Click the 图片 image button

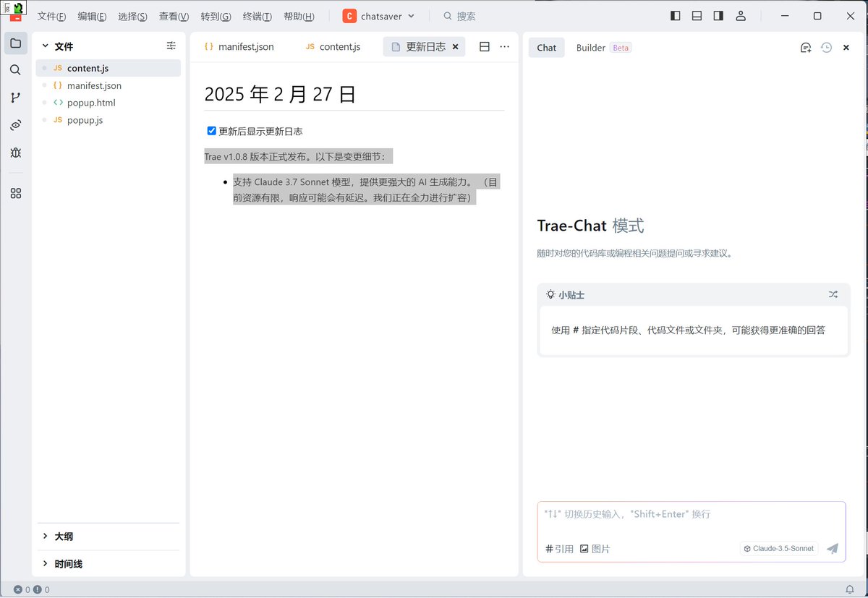coord(595,549)
